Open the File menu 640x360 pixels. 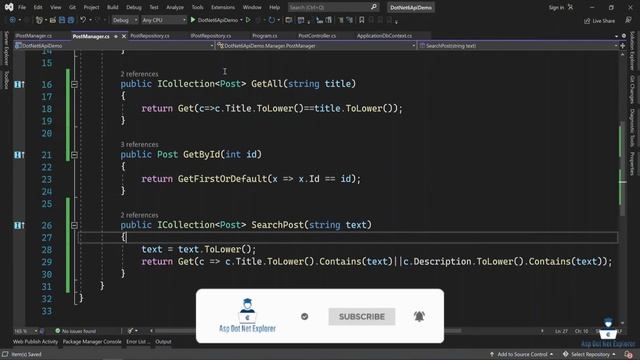coord(22,7)
